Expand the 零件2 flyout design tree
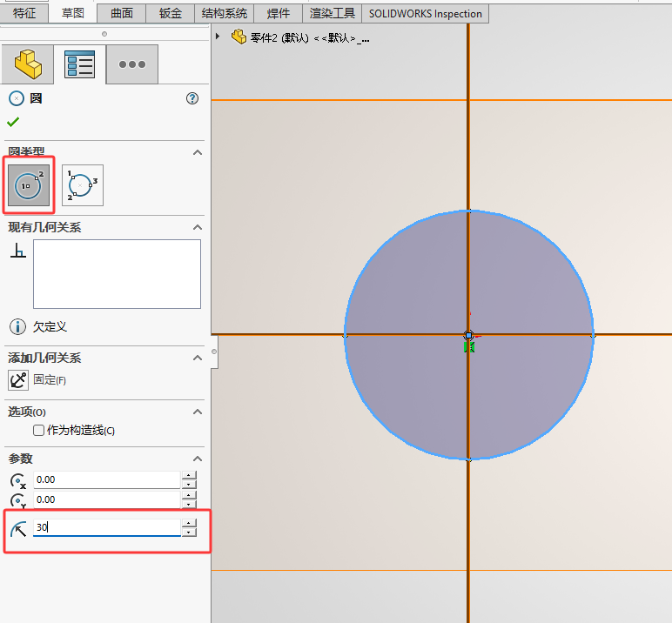The width and height of the screenshot is (672, 623). click(218, 37)
